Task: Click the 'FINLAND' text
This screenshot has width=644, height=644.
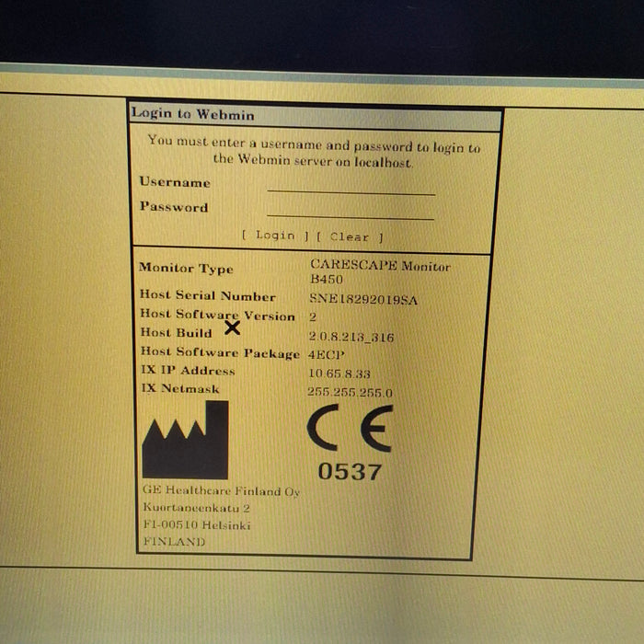Action: [174, 541]
